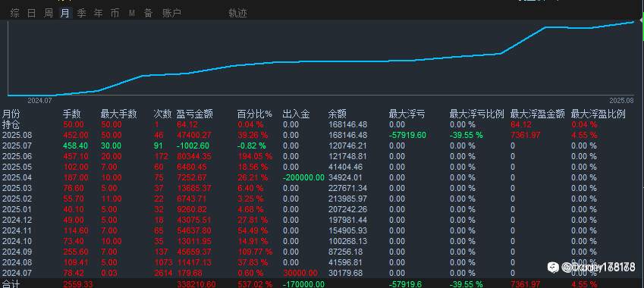Click the 最大浮亏 column header
The width and height of the screenshot is (644, 288).
[x=407, y=114]
